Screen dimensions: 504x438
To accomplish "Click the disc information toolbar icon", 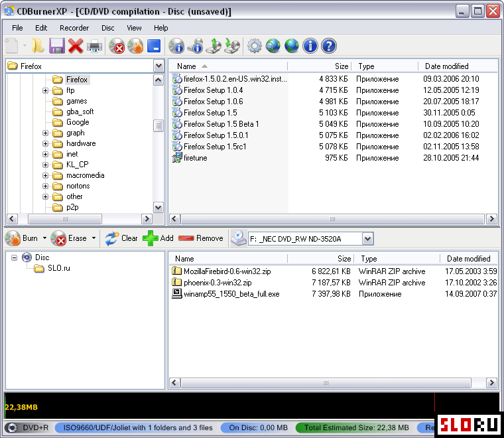I will (176, 46).
